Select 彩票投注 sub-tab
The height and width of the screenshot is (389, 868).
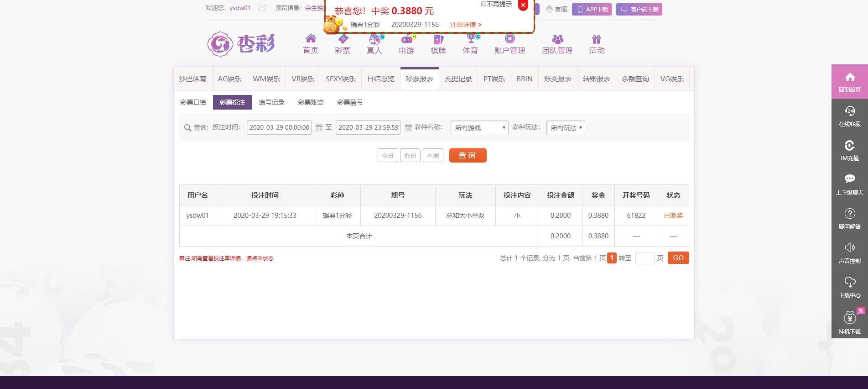click(x=233, y=102)
